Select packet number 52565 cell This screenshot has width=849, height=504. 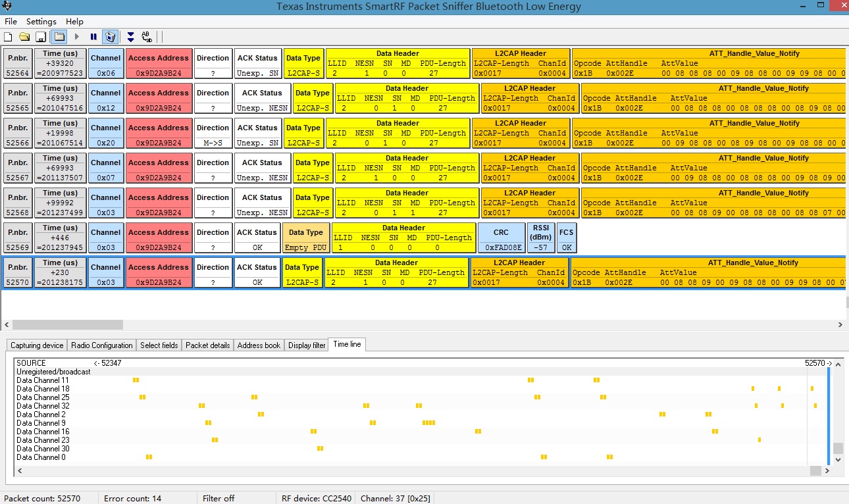tap(18, 99)
